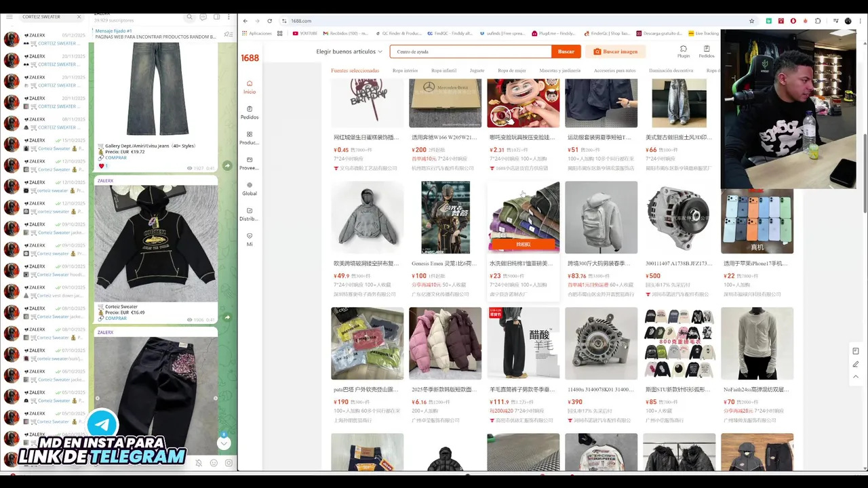This screenshot has height=488, width=868.
Task: Click heart reaction on jeans post
Action: point(103,166)
